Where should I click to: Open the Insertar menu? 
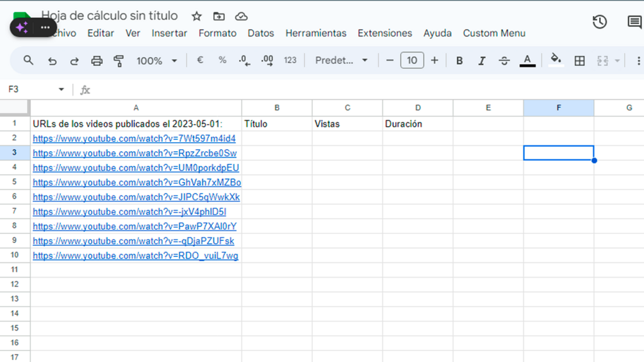click(169, 33)
